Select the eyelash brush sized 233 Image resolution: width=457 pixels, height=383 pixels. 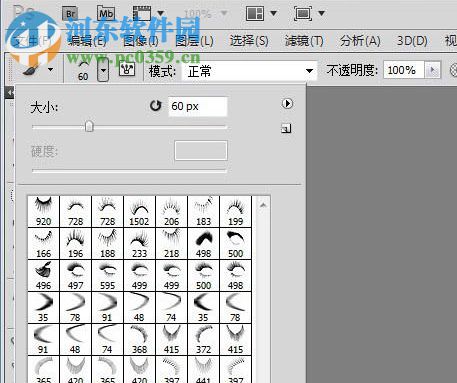(x=139, y=244)
